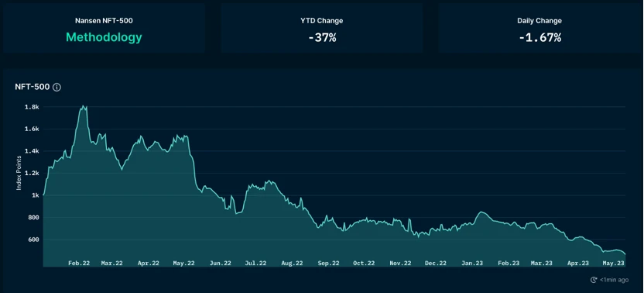Viewport: 644px width, 293px height.
Task: Click the Index Points axis title
Action: click(x=19, y=173)
